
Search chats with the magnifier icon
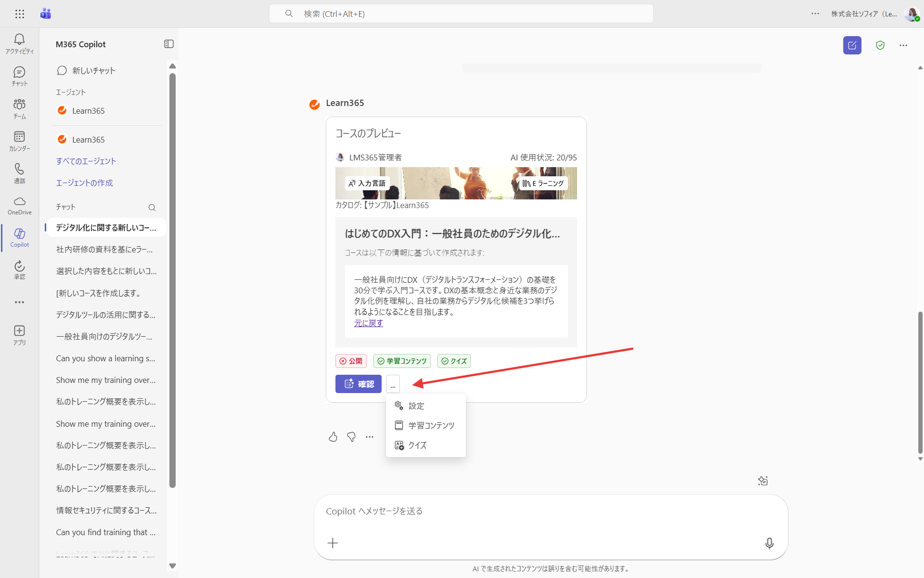coord(152,208)
